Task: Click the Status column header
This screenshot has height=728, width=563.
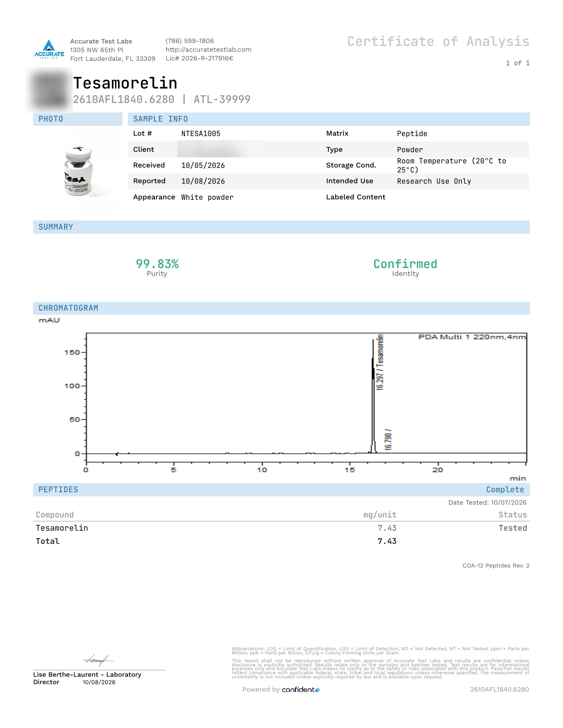Action: [x=512, y=515]
